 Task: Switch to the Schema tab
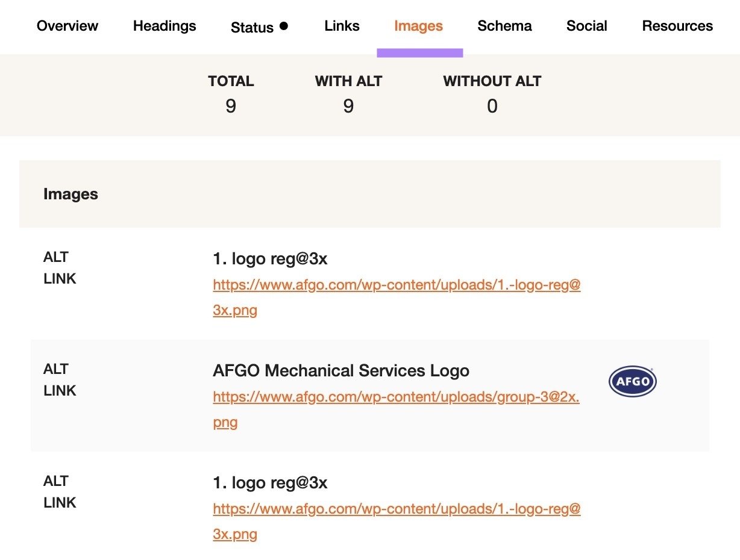pyautogui.click(x=504, y=26)
